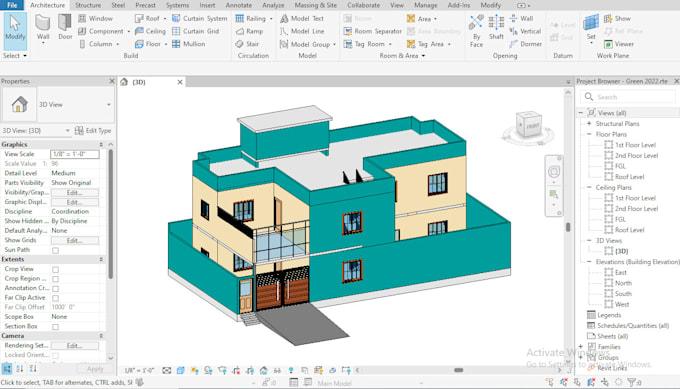The image size is (680, 389).
Task: Click the Ramp tool
Action: 249,31
